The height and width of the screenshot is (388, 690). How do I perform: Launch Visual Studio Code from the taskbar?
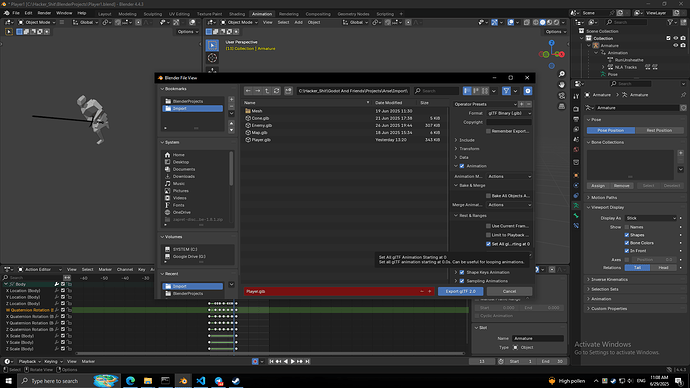tap(201, 381)
